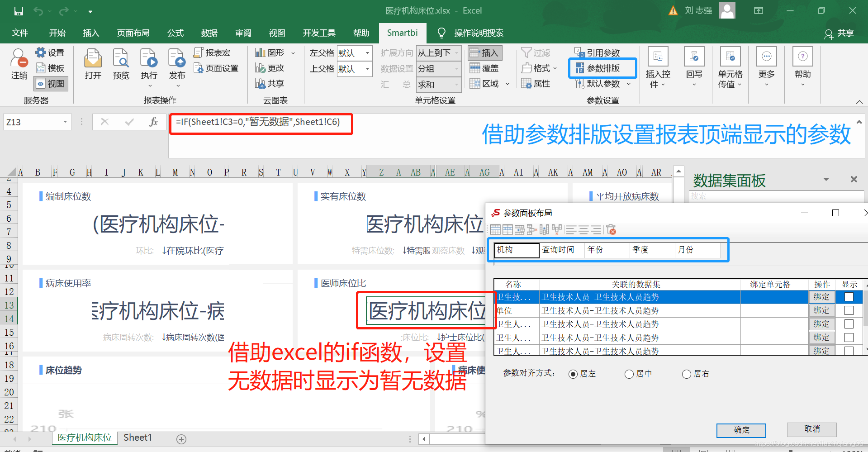Open 报表宏 report macro
868x452 pixels.
(x=212, y=52)
